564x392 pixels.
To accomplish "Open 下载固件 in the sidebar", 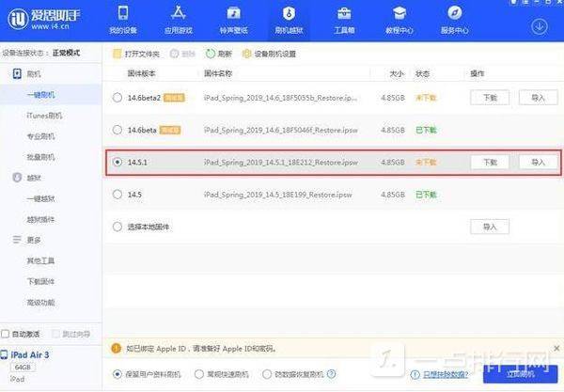I will (40, 282).
